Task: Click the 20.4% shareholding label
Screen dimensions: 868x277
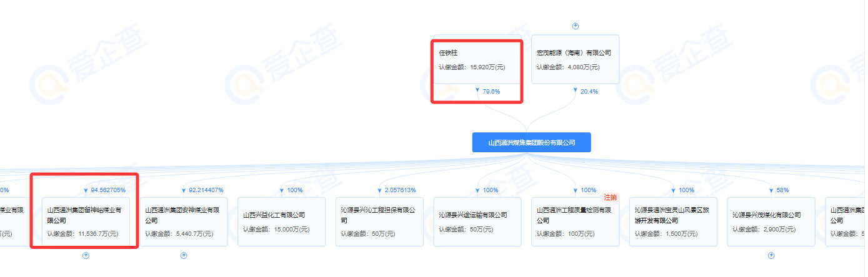Action: point(589,91)
